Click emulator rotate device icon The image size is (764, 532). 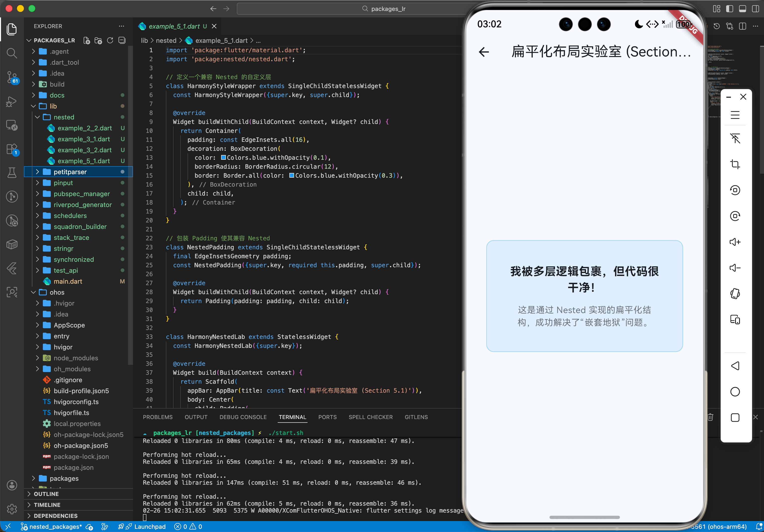pos(735,294)
